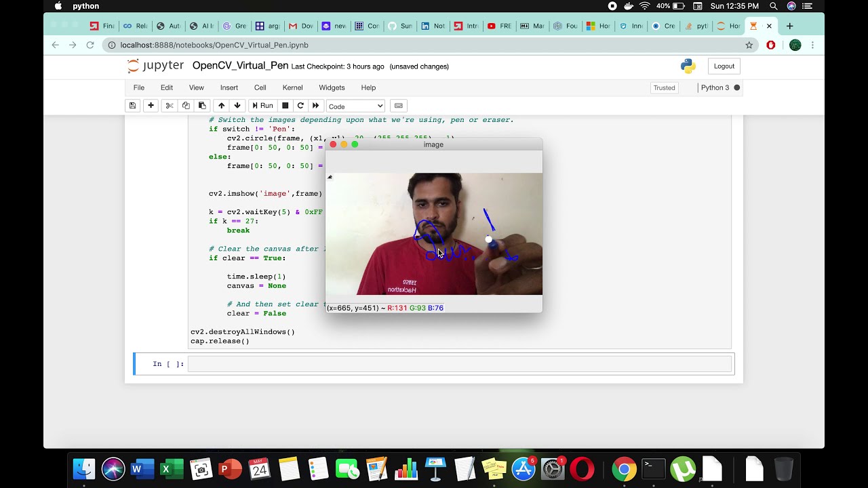868x488 pixels.
Task: Open uTorrent from the Dock
Action: [x=683, y=469]
